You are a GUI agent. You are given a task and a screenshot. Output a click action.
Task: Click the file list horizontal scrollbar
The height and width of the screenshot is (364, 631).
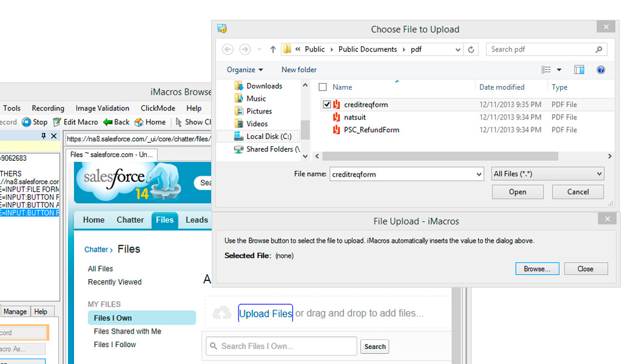(440, 156)
